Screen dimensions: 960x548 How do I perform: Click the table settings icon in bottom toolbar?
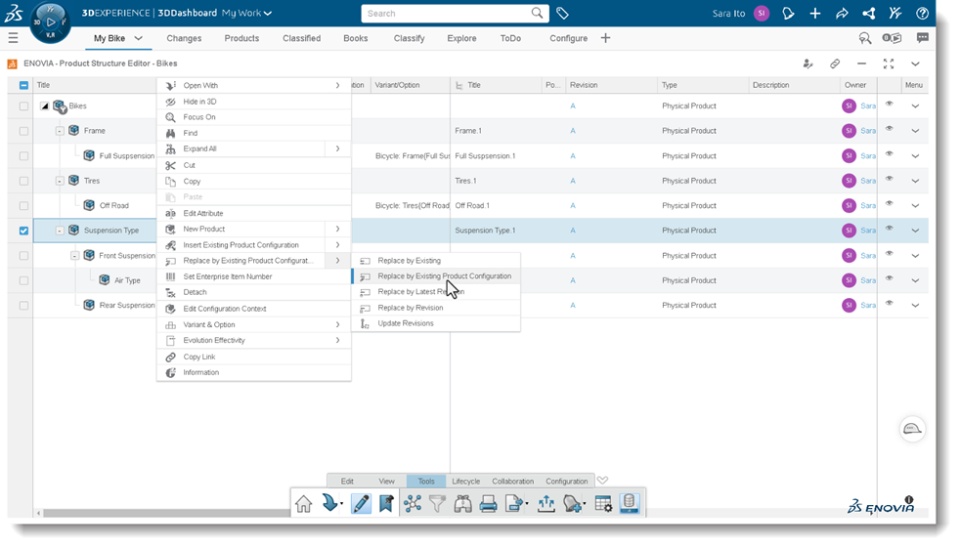click(x=603, y=503)
